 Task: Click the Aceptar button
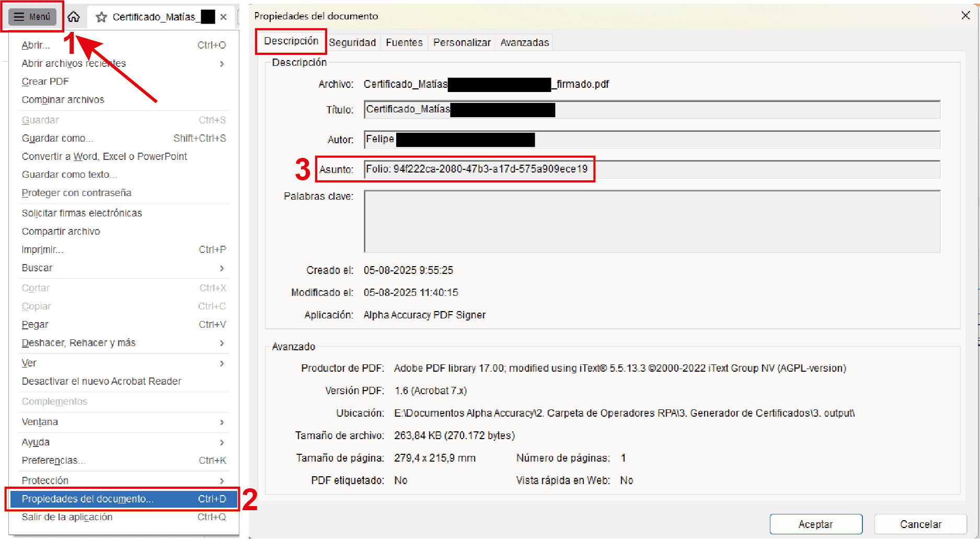[x=815, y=524]
